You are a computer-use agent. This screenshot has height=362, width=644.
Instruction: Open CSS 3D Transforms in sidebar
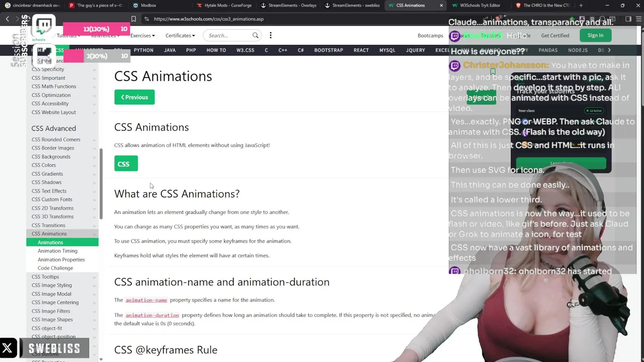tap(52, 217)
